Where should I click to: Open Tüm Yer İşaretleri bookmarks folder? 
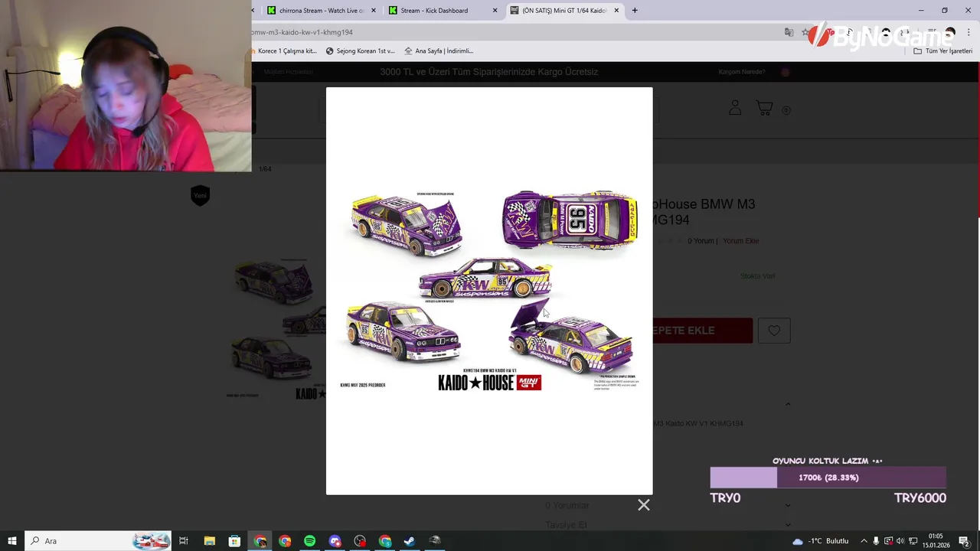tap(942, 51)
